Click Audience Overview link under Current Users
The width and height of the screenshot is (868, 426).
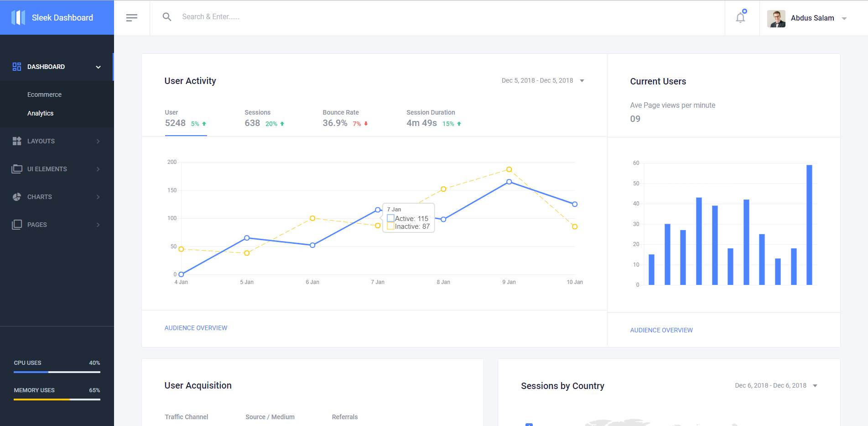661,330
